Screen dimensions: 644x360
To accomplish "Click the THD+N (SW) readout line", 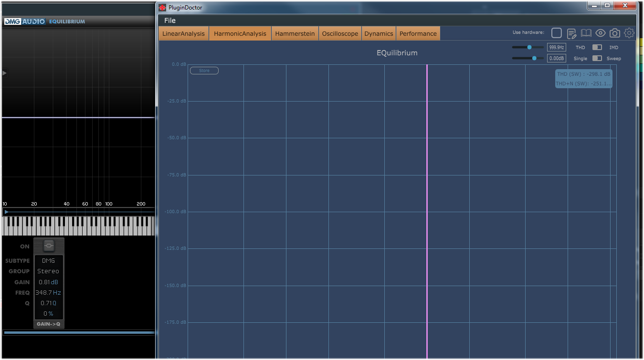I will point(583,84).
